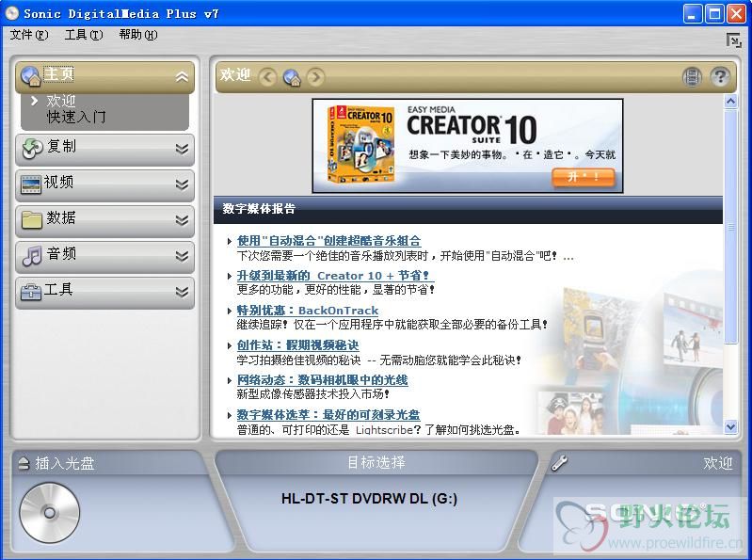Expand the 工具 section
This screenshot has height=560, width=752.
(182, 292)
